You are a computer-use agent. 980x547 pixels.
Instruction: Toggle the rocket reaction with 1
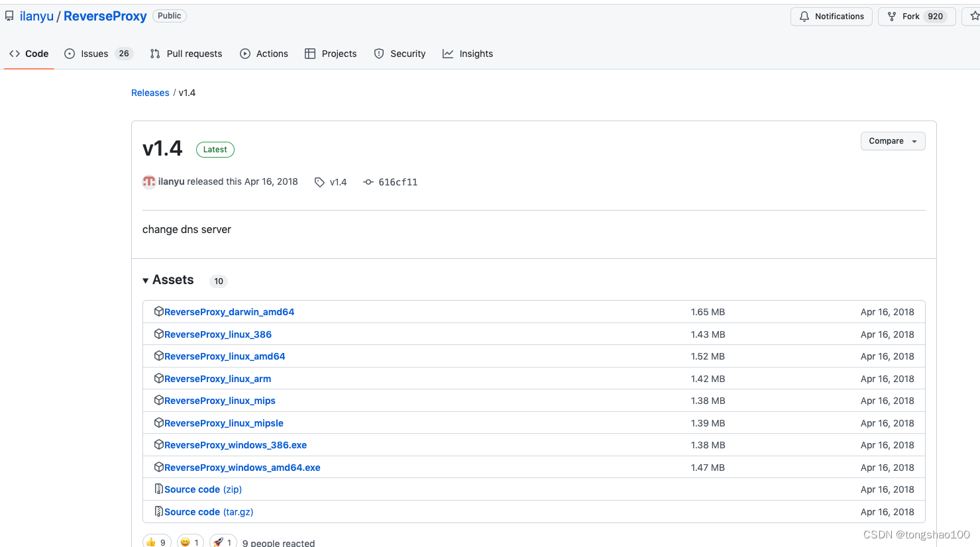point(223,542)
